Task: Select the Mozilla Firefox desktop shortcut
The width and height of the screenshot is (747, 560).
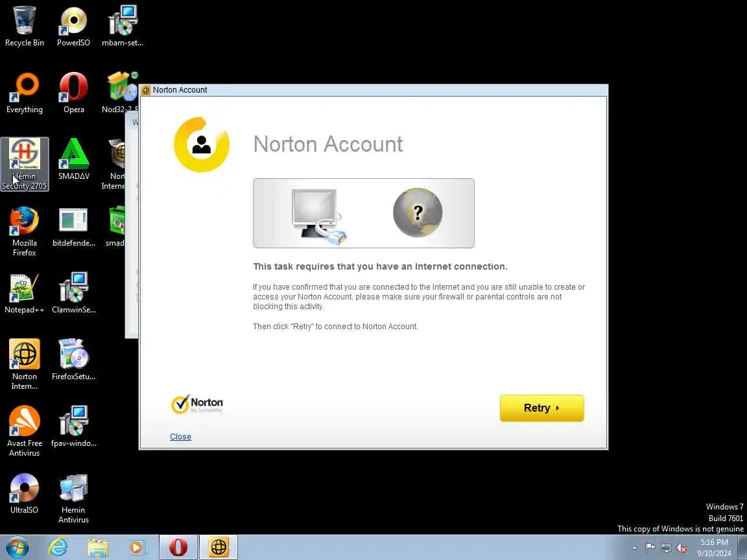Action: pyautogui.click(x=24, y=231)
